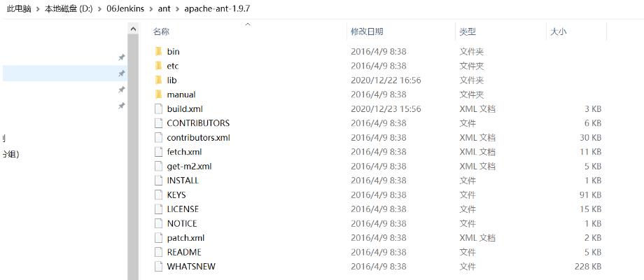This screenshot has width=644, height=280.
Task: Sort by 大小 column header
Action: tap(558, 31)
